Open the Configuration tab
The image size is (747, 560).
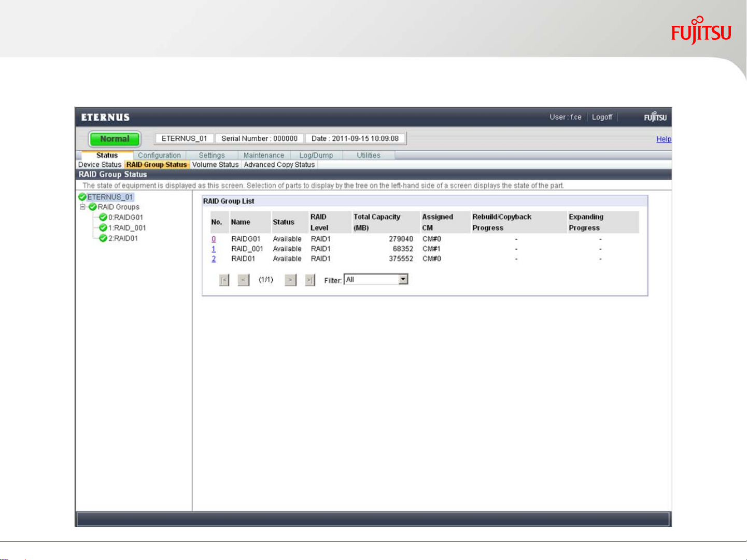[159, 155]
